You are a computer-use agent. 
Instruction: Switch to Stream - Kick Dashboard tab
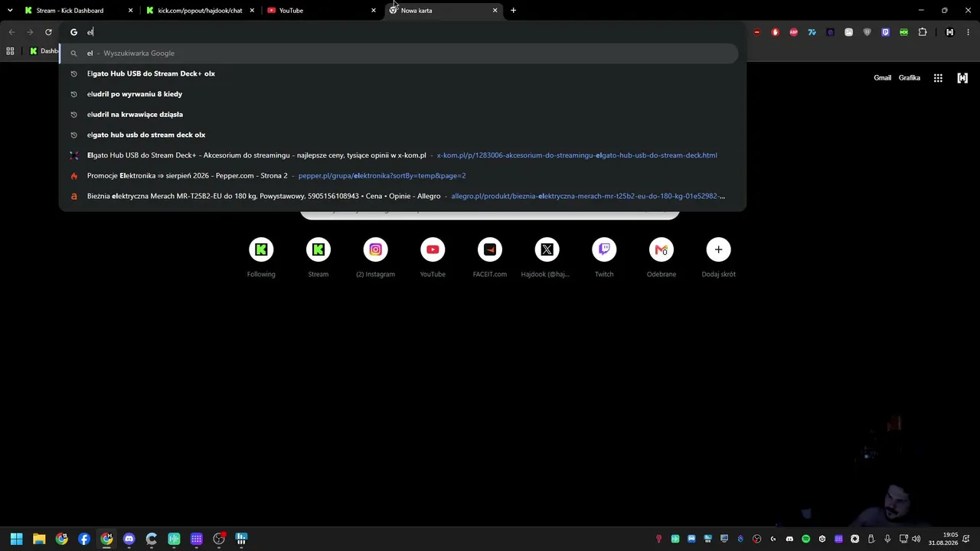coord(77,11)
